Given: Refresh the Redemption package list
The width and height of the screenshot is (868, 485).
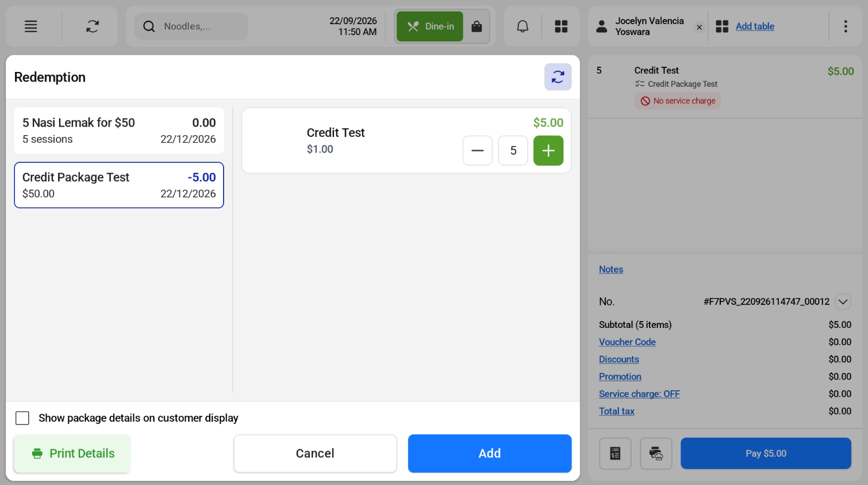Looking at the screenshot, I should (558, 77).
